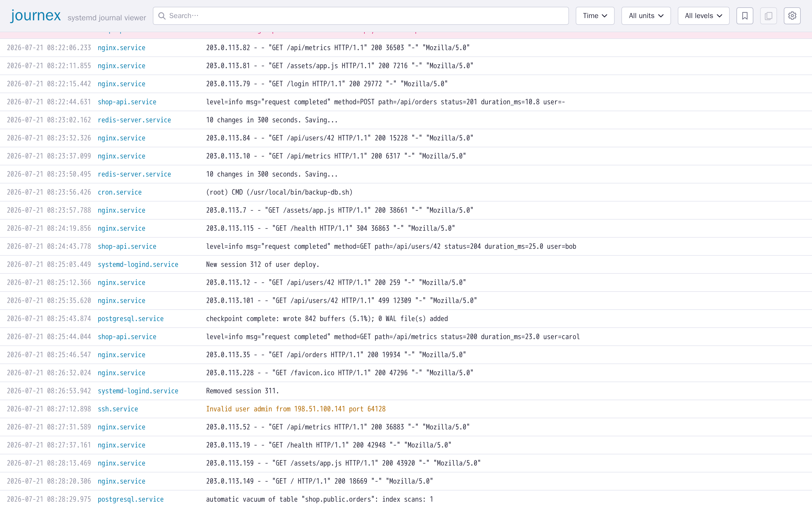Open the Time dropdown

[x=595, y=16]
